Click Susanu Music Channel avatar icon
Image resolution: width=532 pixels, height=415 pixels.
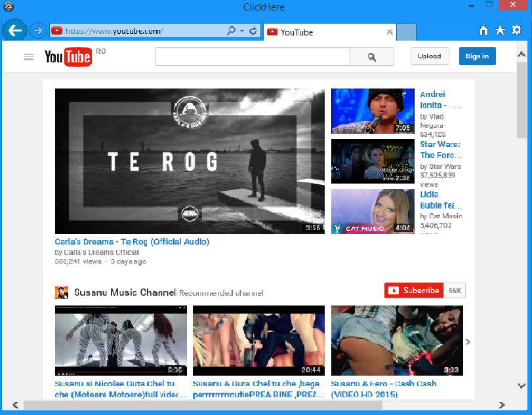(62, 292)
